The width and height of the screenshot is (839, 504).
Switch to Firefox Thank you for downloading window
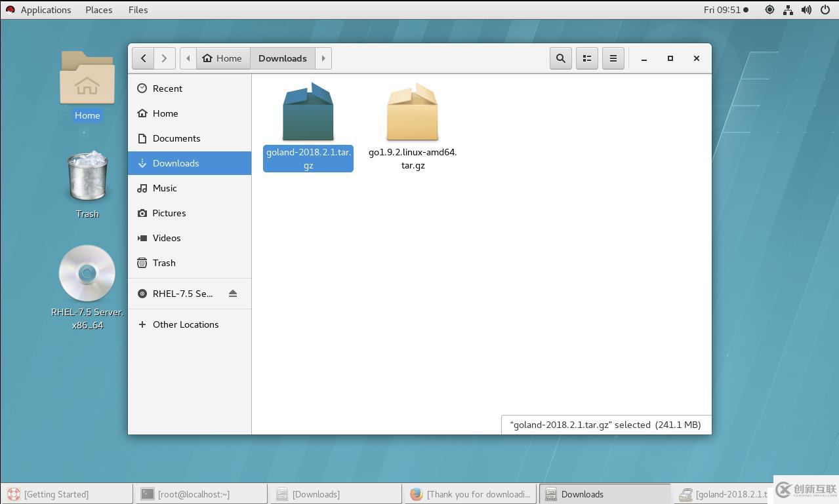[471, 494]
